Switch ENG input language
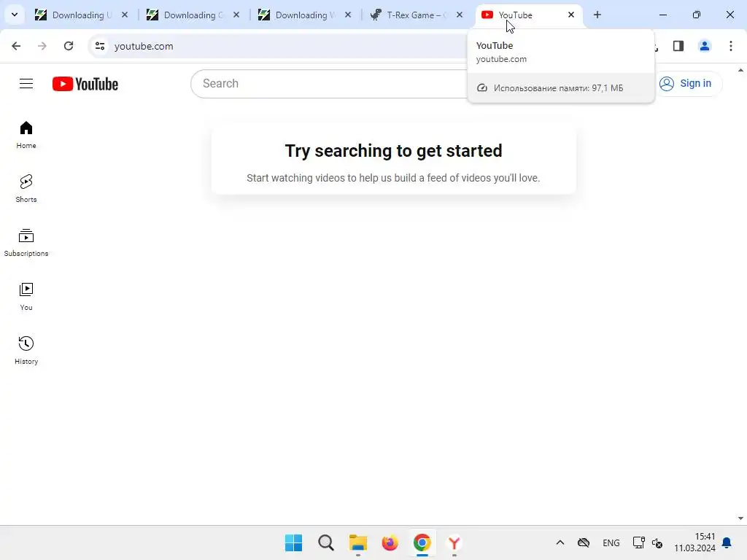Screen dimensions: 747x560 pos(611,542)
